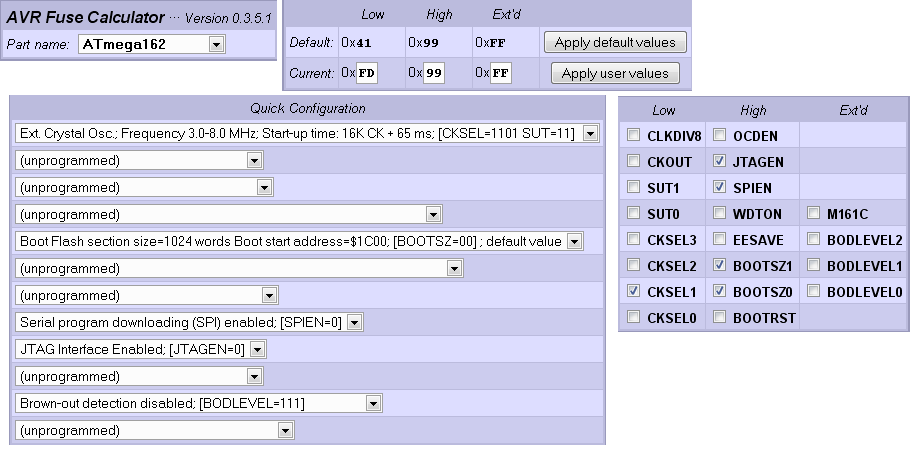The width and height of the screenshot is (915, 451).
Task: Edit the Current Ext'd fuse value FF
Action: pyautogui.click(x=501, y=73)
